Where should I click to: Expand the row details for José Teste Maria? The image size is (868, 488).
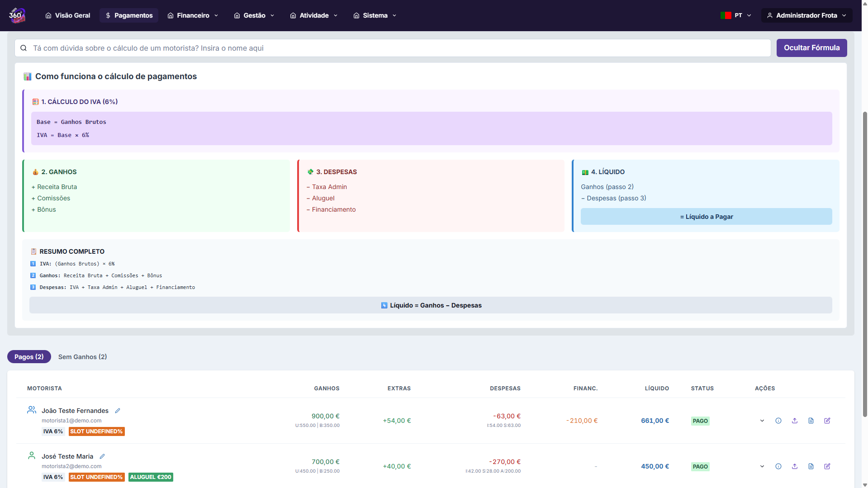762,466
